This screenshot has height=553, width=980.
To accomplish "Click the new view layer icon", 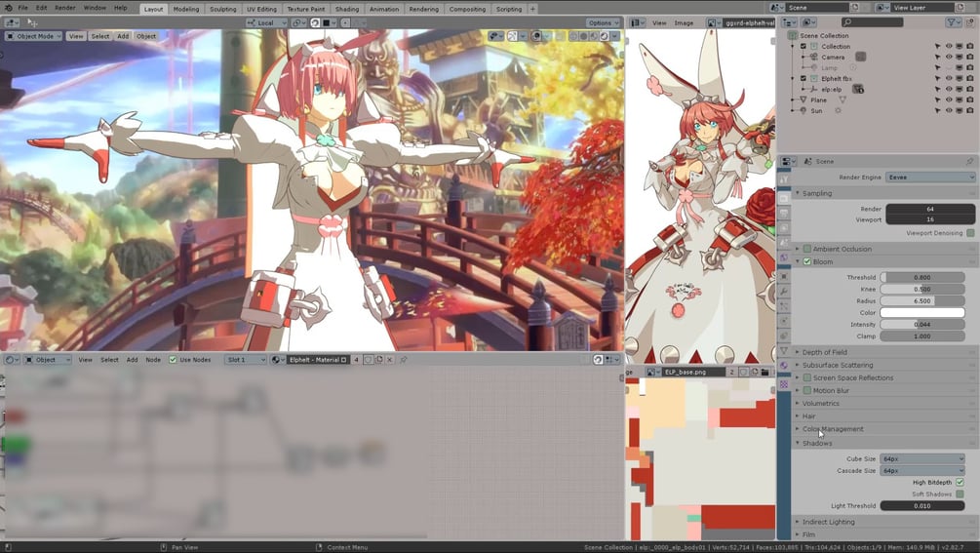I will pyautogui.click(x=960, y=8).
